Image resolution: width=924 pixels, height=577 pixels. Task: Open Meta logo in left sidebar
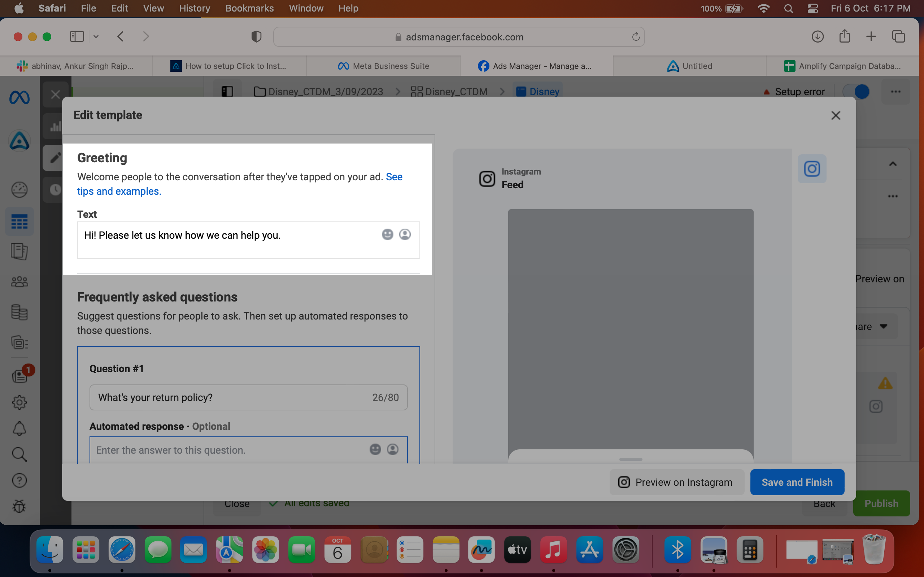[19, 98]
